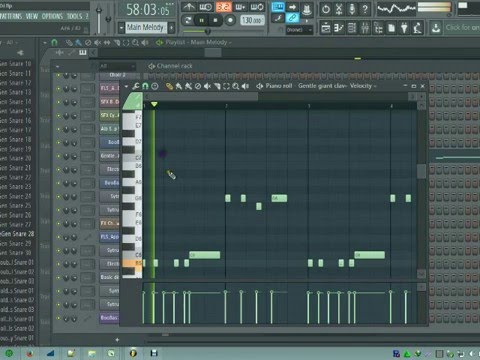The image size is (480, 360).
Task: Open the Velocity dropdown in Piano roll title
Action: pyautogui.click(x=362, y=86)
